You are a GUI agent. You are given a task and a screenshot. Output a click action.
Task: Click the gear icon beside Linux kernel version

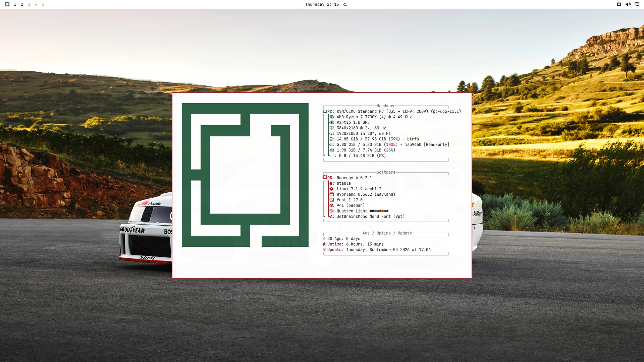pos(331,189)
